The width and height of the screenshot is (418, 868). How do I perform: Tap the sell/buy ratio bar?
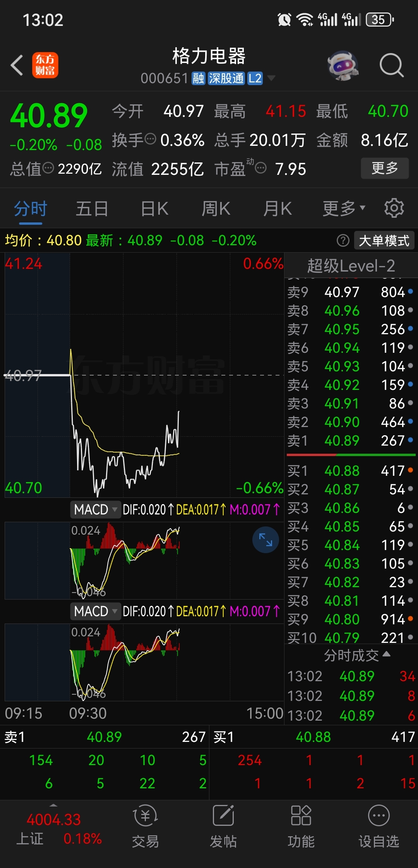[351, 455]
